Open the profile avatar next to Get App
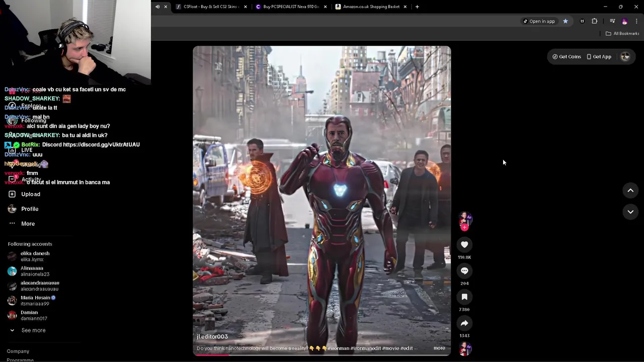644x362 pixels. pos(625,56)
